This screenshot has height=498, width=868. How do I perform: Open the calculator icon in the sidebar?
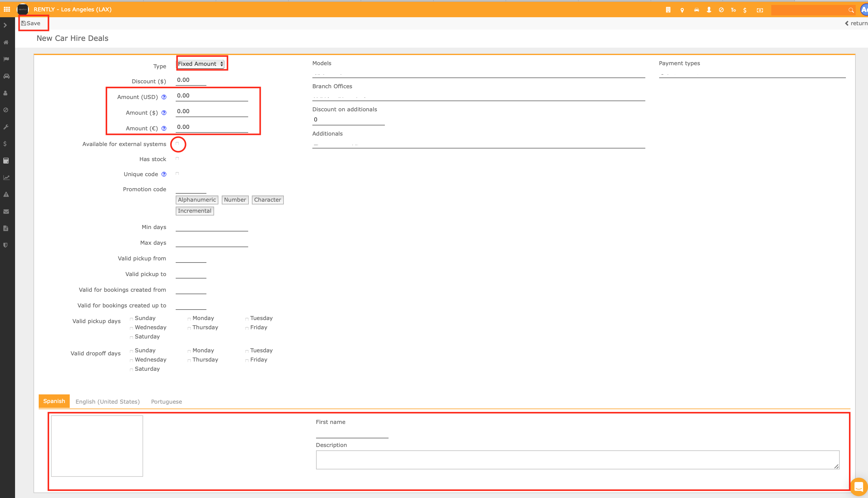coord(6,161)
